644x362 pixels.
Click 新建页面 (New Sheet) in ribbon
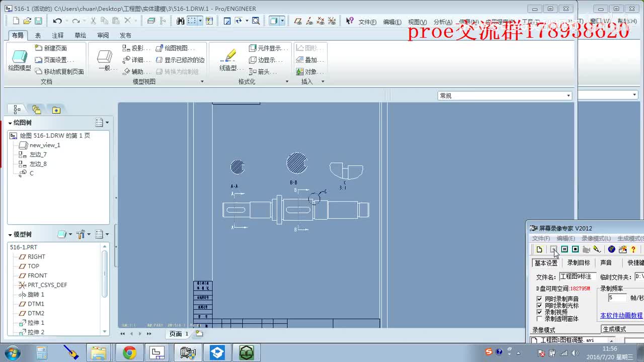(51, 48)
